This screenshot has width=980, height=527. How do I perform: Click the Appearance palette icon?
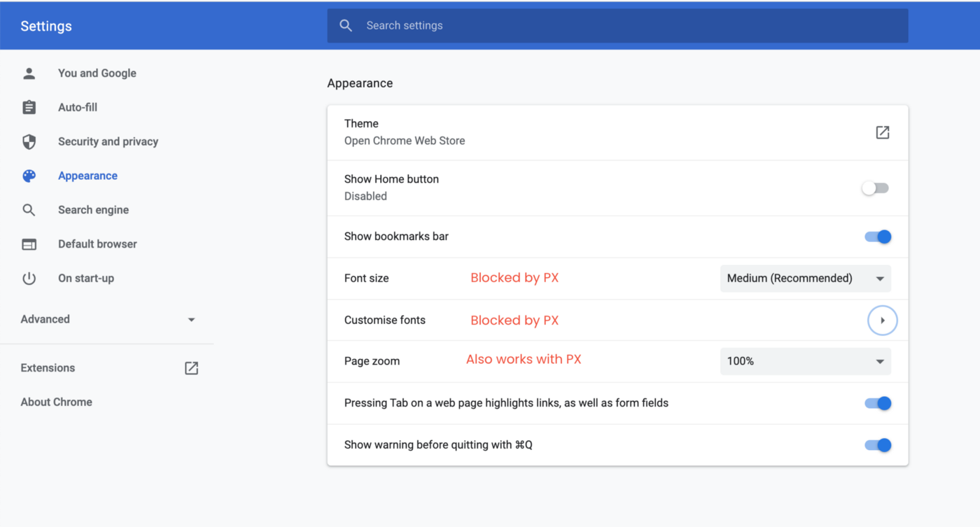point(29,176)
